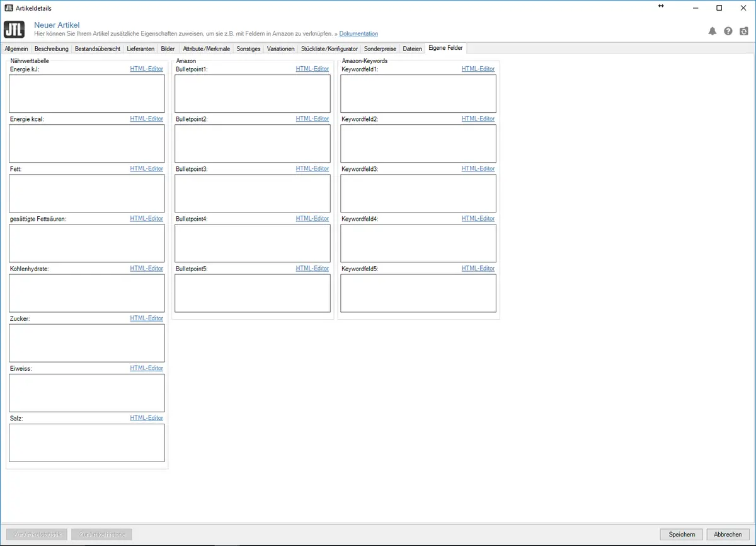Switch to the Allgemein tab
The width and height of the screenshot is (756, 546).
[16, 49]
